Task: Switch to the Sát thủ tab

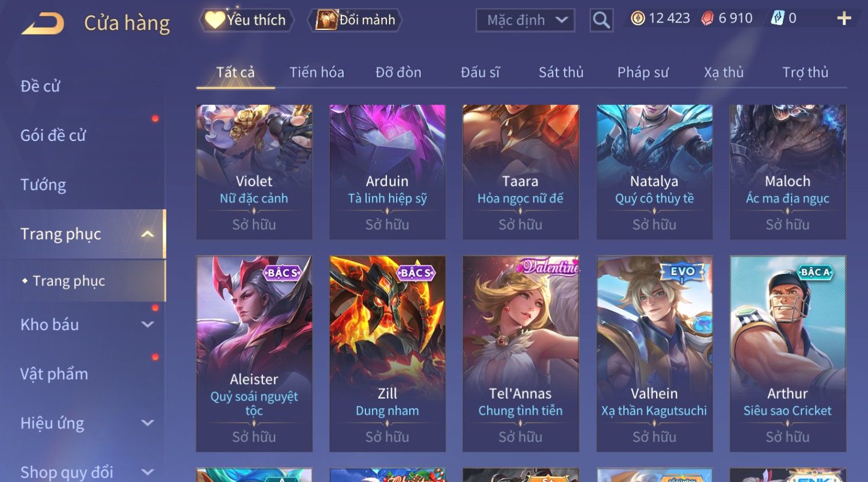Action: coord(561,72)
